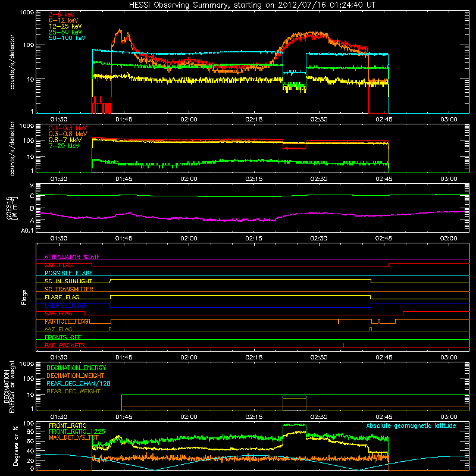Select the DECIMATION_ENERGY legend label
476x476 pixels.
pos(76,368)
